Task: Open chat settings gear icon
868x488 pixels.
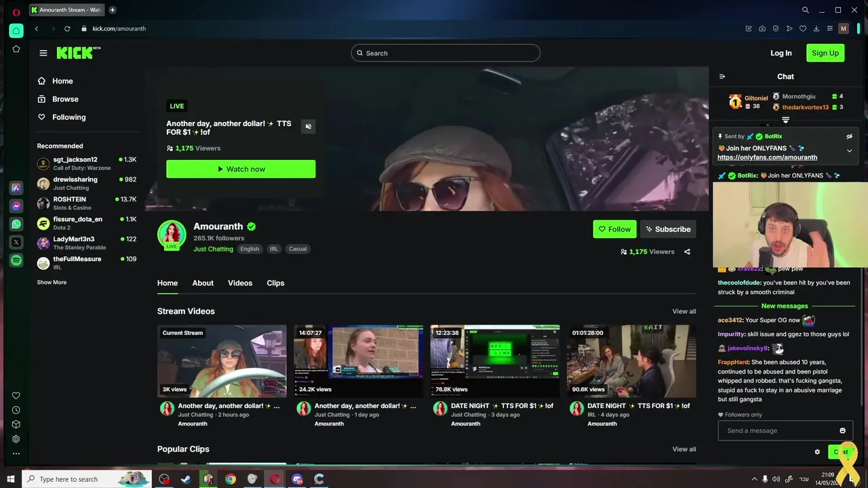Action: (x=817, y=452)
